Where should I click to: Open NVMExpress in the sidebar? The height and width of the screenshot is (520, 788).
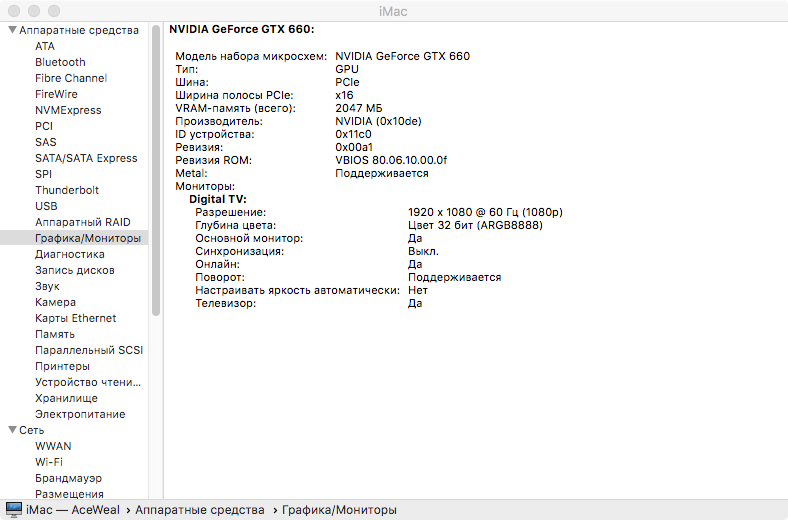coord(68,111)
